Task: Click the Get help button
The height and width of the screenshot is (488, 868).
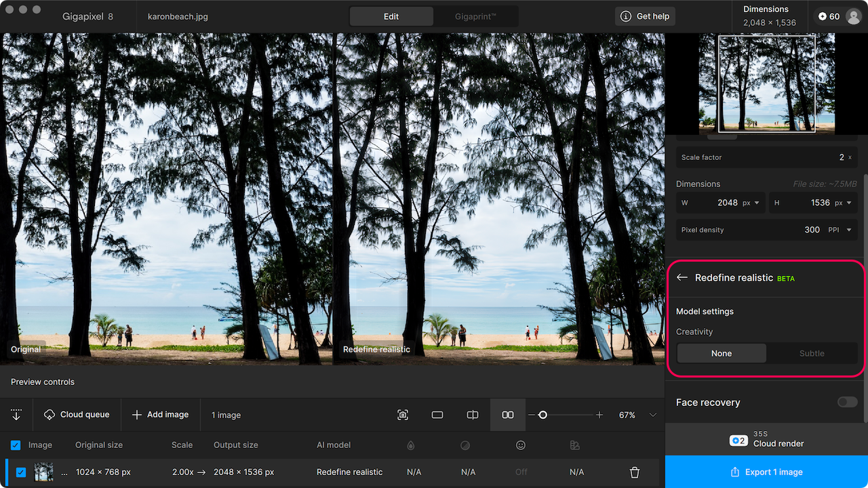Action: 646,16
